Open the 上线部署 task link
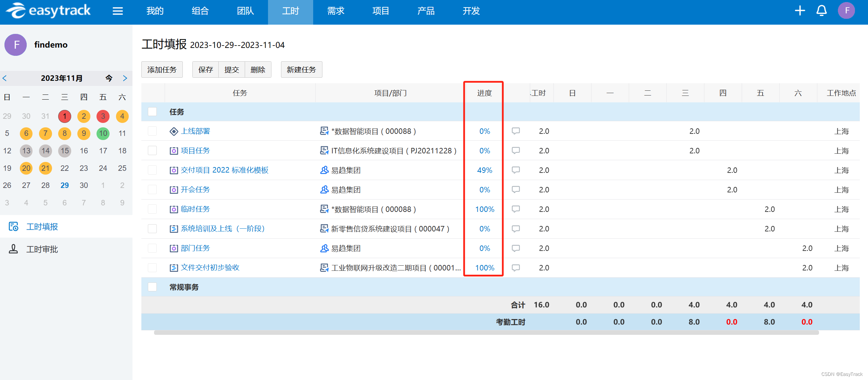 (x=195, y=131)
